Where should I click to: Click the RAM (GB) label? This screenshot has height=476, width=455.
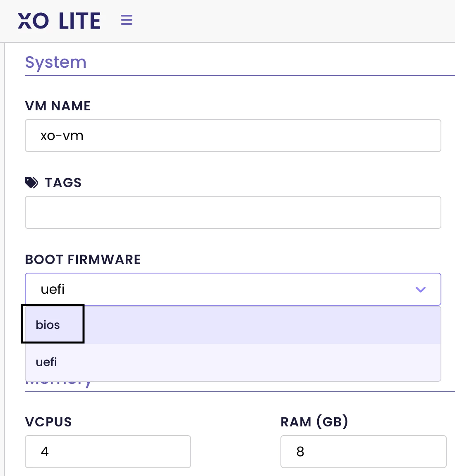[314, 421]
